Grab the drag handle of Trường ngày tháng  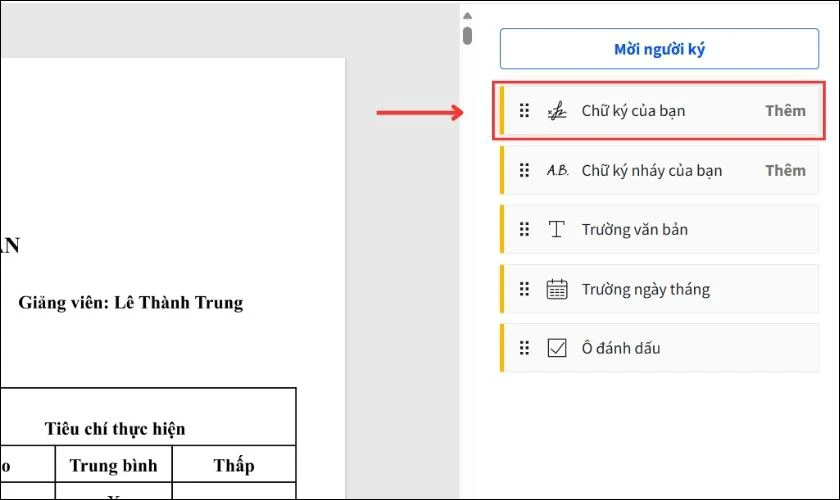[524, 289]
